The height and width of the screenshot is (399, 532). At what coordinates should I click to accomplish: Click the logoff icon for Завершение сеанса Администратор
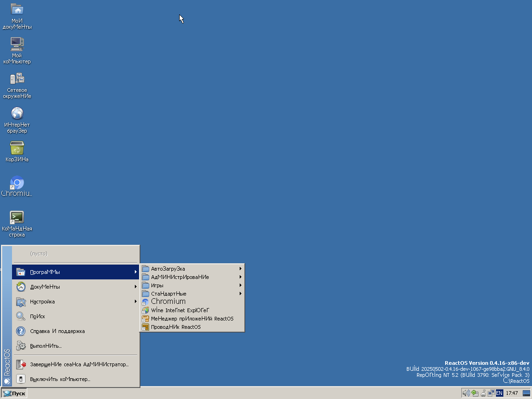click(21, 364)
